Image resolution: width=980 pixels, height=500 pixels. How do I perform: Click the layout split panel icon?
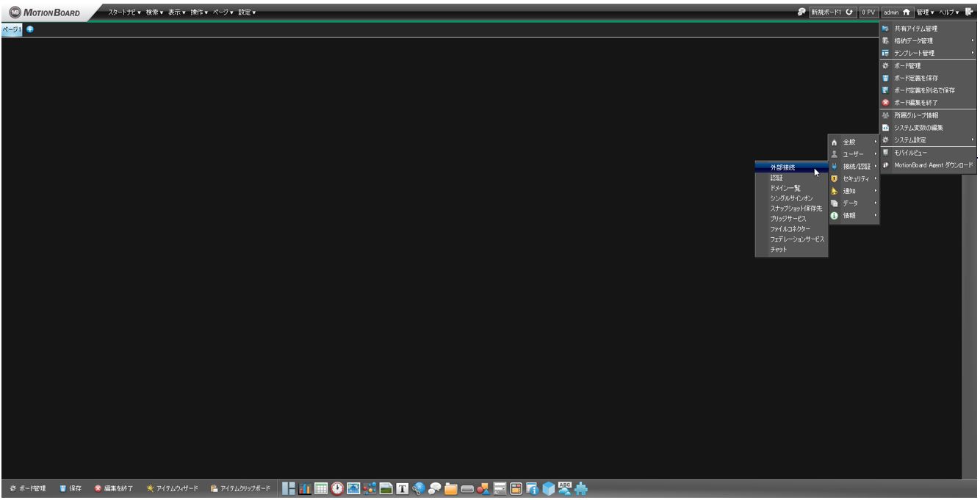point(289,489)
